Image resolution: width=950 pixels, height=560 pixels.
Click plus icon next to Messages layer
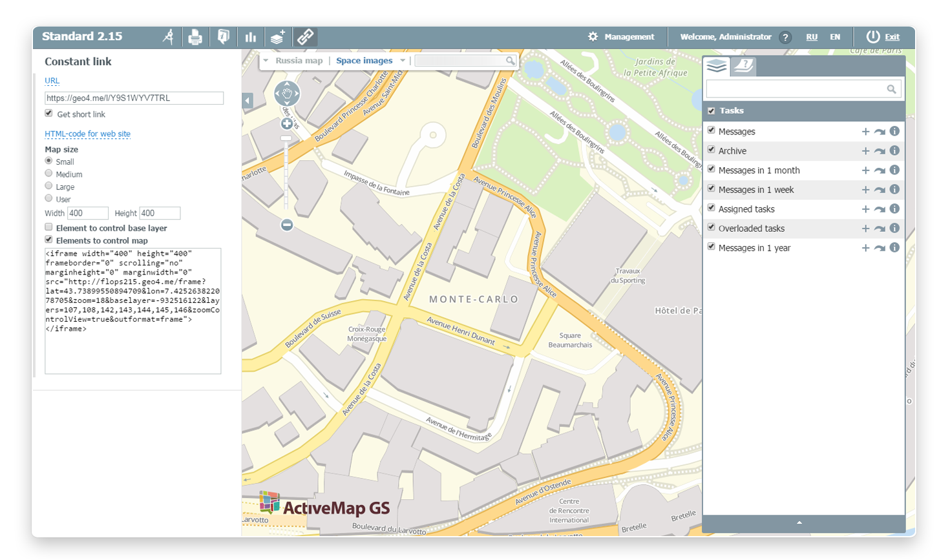tap(865, 132)
